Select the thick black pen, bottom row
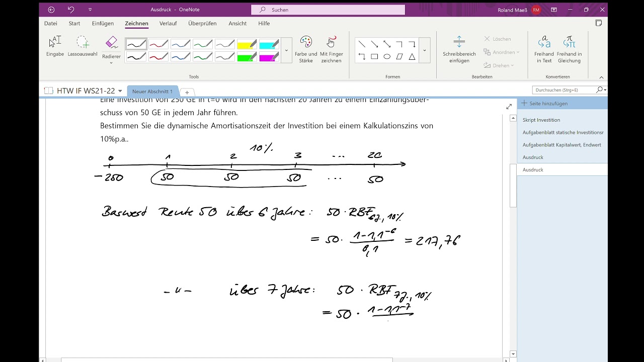Screen dimensions: 644x362 click(136, 56)
